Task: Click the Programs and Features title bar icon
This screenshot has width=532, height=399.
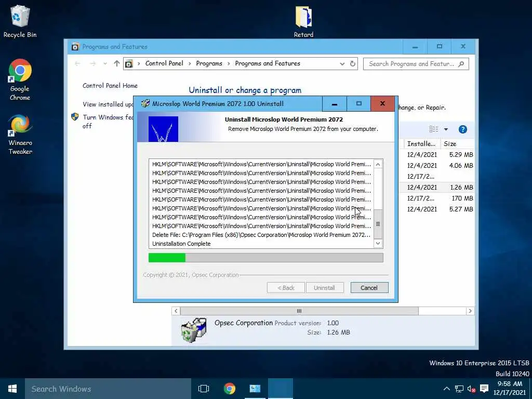Action: coord(75,47)
